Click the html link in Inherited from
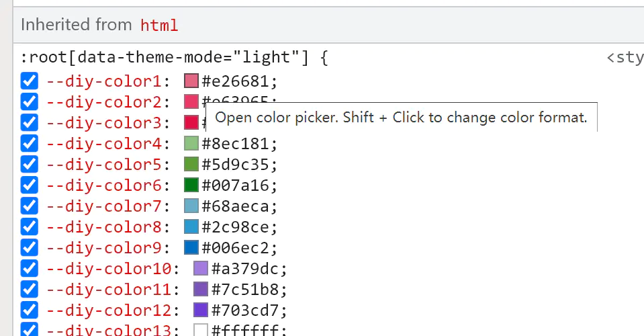644x336 pixels. point(159,26)
